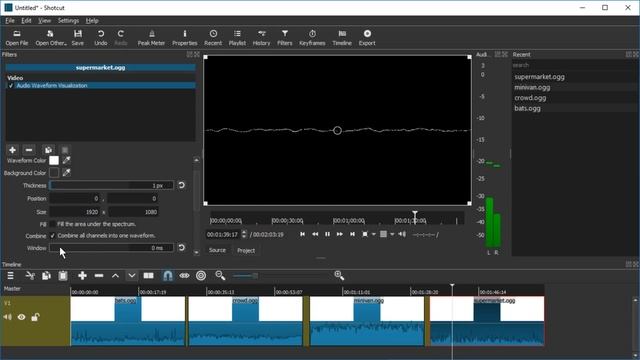640x360 pixels.
Task: Open the Help menu
Action: 92,20
